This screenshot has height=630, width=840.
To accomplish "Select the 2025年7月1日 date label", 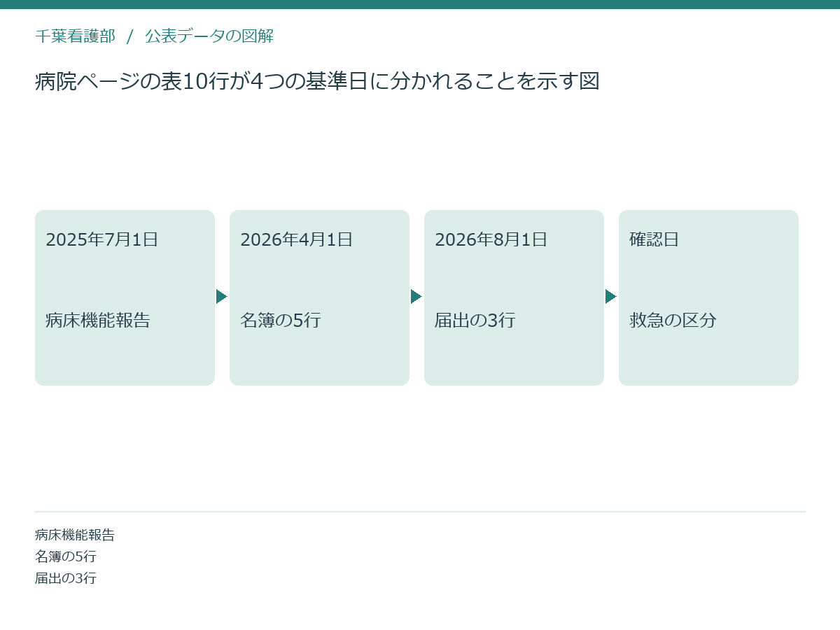I will coord(102,239).
